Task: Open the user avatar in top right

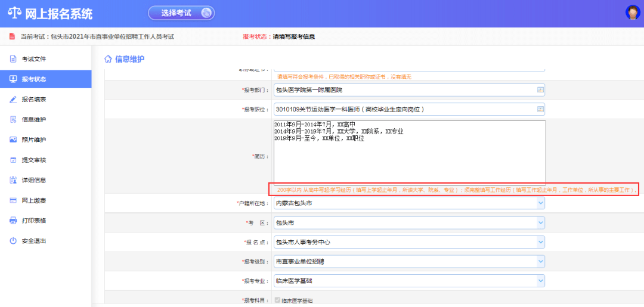Action: coord(633,13)
